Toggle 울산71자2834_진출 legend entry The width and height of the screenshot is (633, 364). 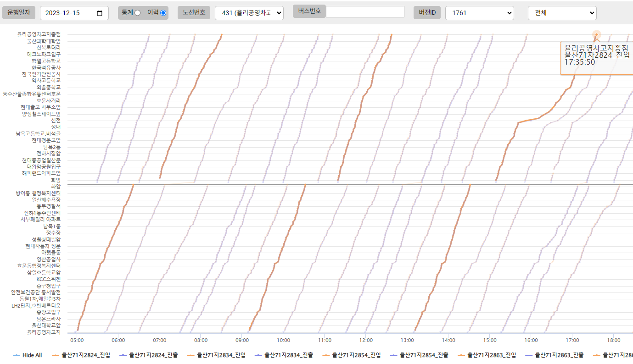(258, 355)
